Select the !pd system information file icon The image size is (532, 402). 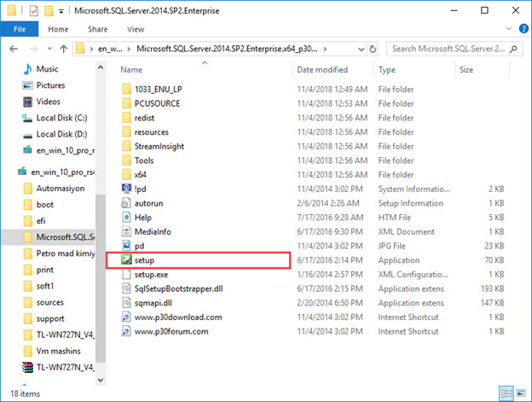[126, 189]
